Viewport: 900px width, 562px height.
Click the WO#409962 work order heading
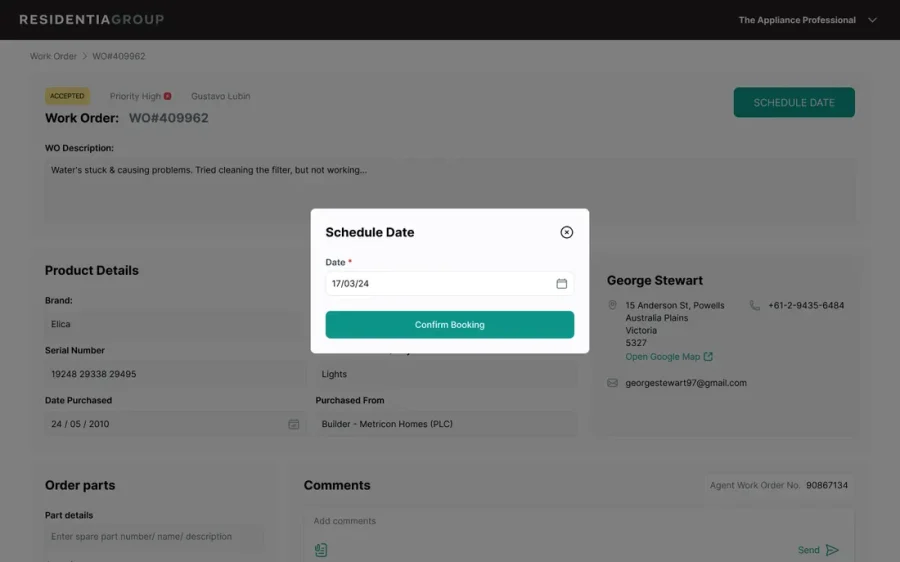pyautogui.click(x=168, y=118)
